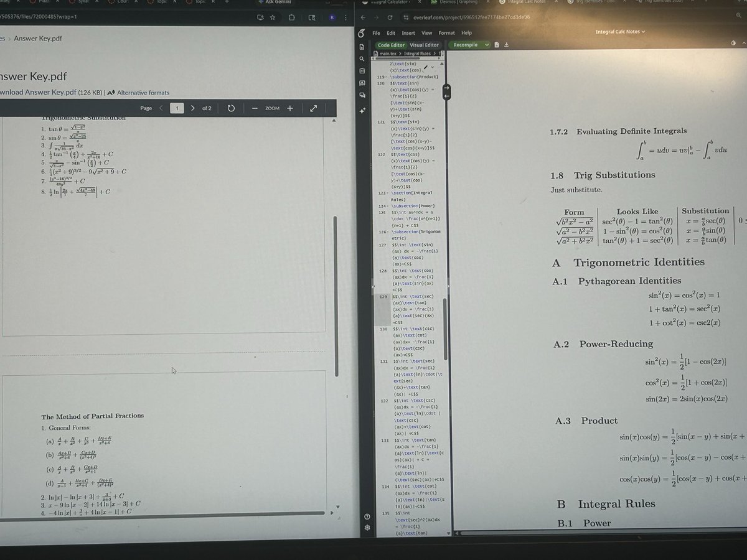This screenshot has height=560, width=747.
Task: Click the 'Answer Key.pdf' breadcrumb text
Action: tap(38, 39)
